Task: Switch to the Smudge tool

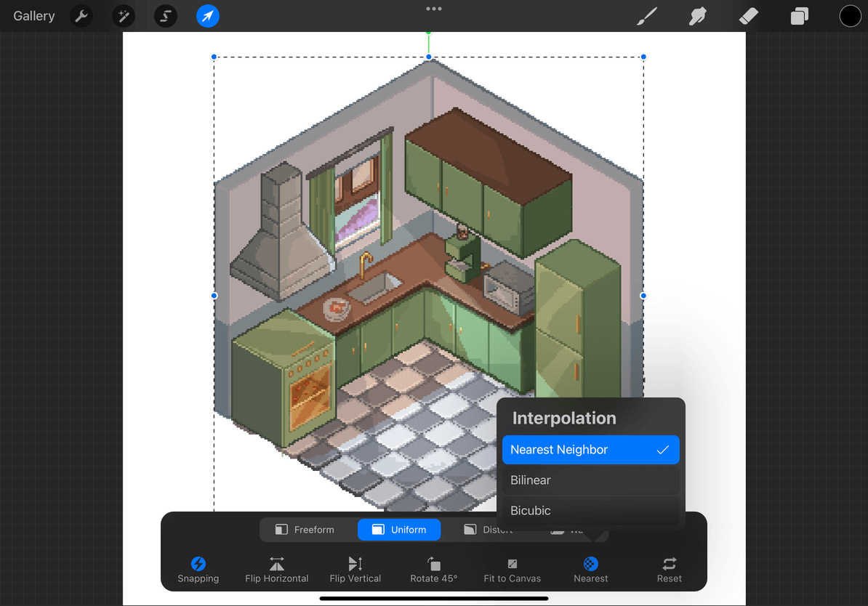Action: pyautogui.click(x=697, y=16)
